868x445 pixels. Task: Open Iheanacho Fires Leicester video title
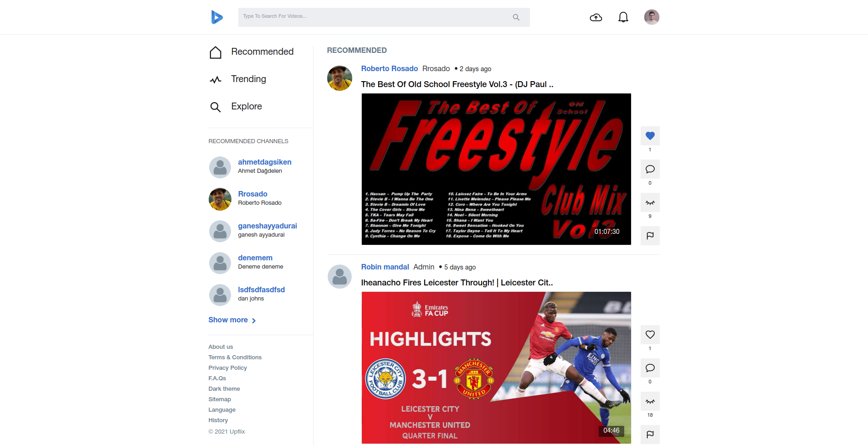point(457,283)
